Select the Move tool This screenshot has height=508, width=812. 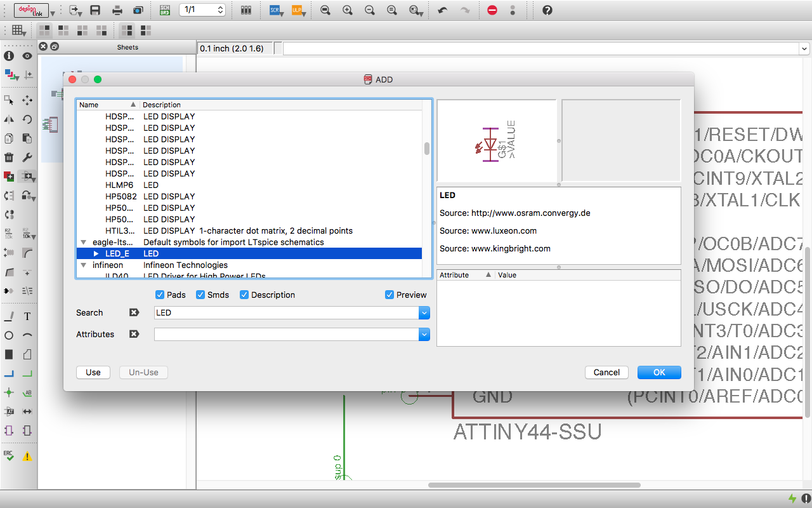[27, 100]
